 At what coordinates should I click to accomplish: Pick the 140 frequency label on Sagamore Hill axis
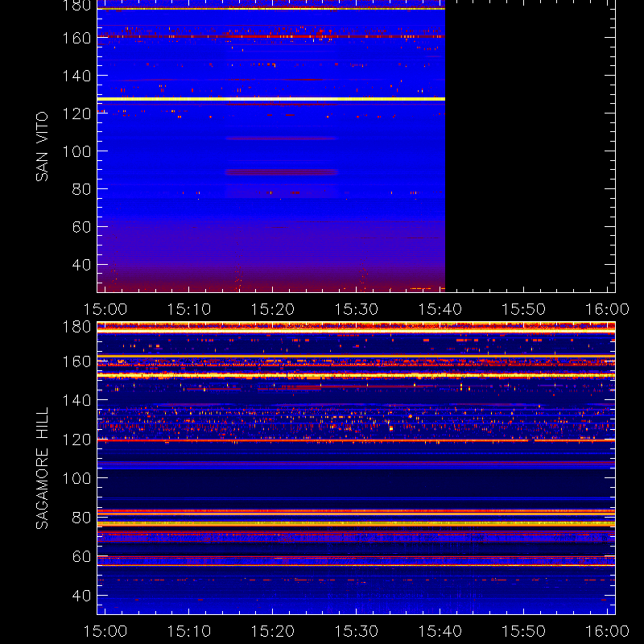click(x=76, y=400)
